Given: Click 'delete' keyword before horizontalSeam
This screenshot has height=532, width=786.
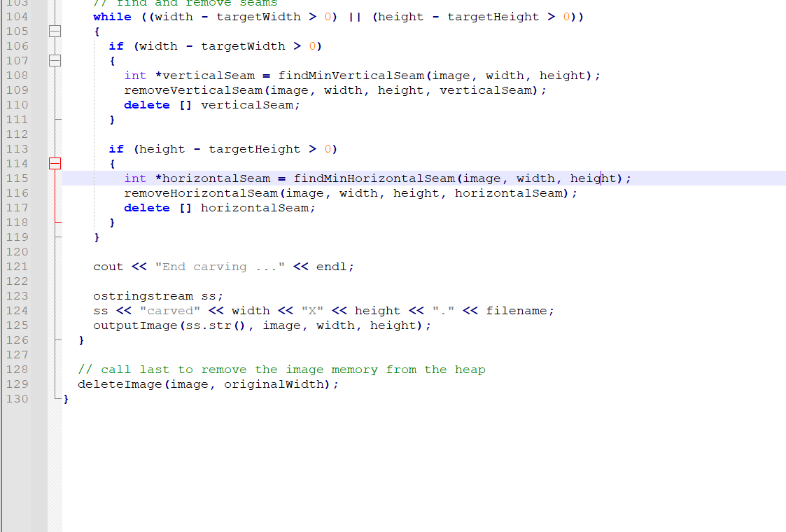Looking at the screenshot, I should pyautogui.click(x=147, y=208).
